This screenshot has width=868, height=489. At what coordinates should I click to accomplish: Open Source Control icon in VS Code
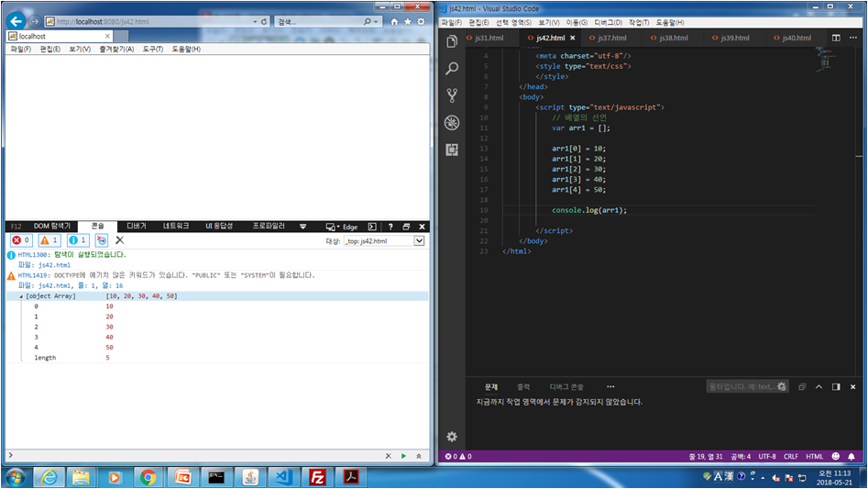pyautogui.click(x=452, y=95)
